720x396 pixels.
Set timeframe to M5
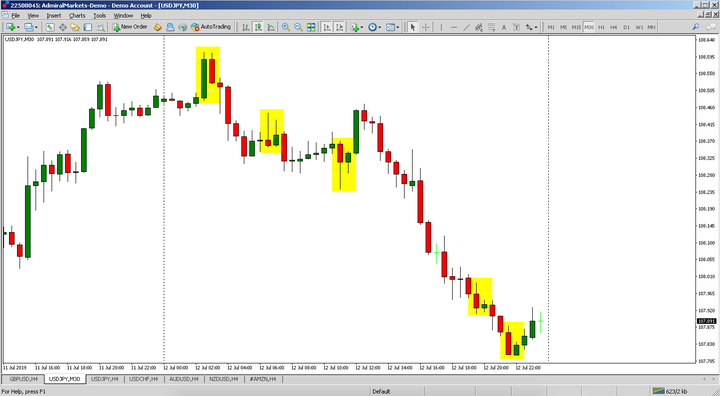point(563,27)
